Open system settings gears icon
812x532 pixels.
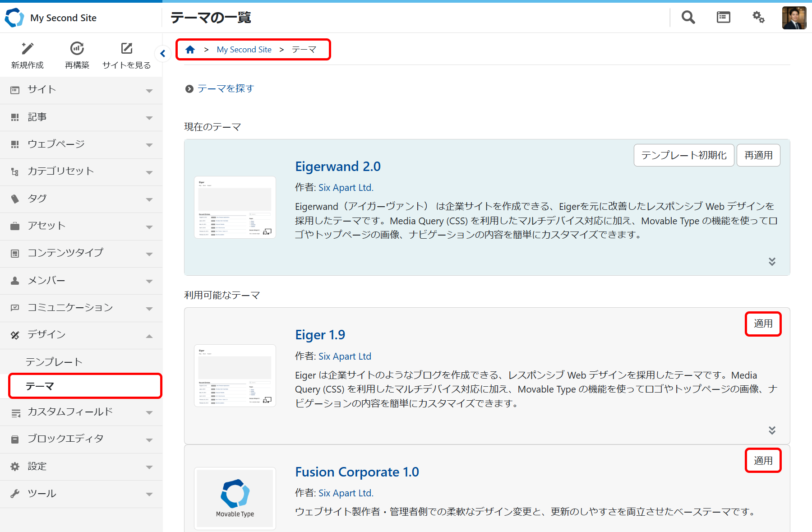pyautogui.click(x=758, y=18)
